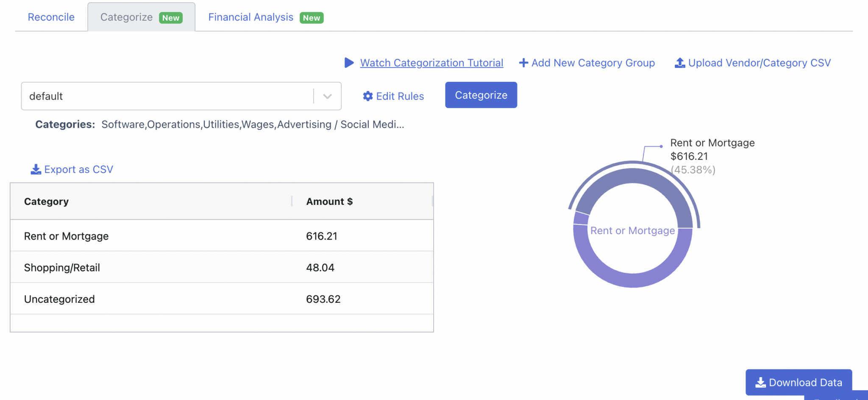Switch to the Reconcile tab

point(51,17)
